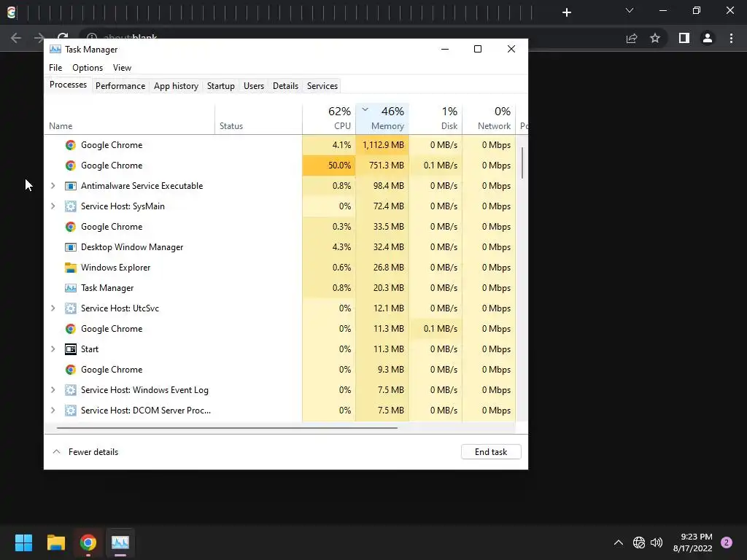Image resolution: width=747 pixels, height=560 pixels.
Task: Reload page in Chrome window
Action: click(63, 37)
